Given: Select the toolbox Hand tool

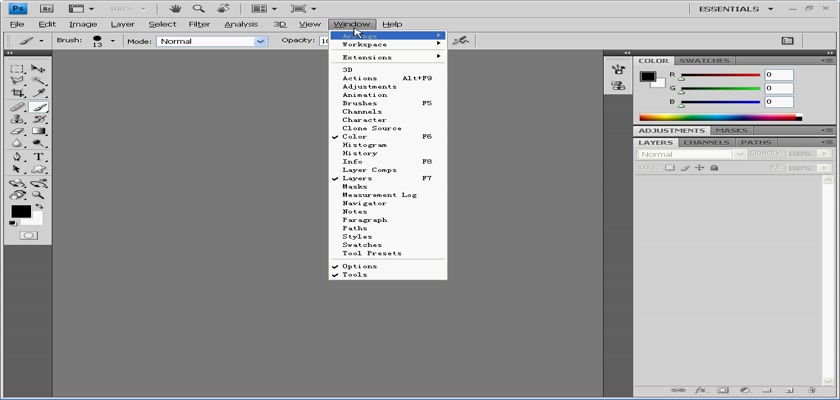Looking at the screenshot, I should click(18, 195).
